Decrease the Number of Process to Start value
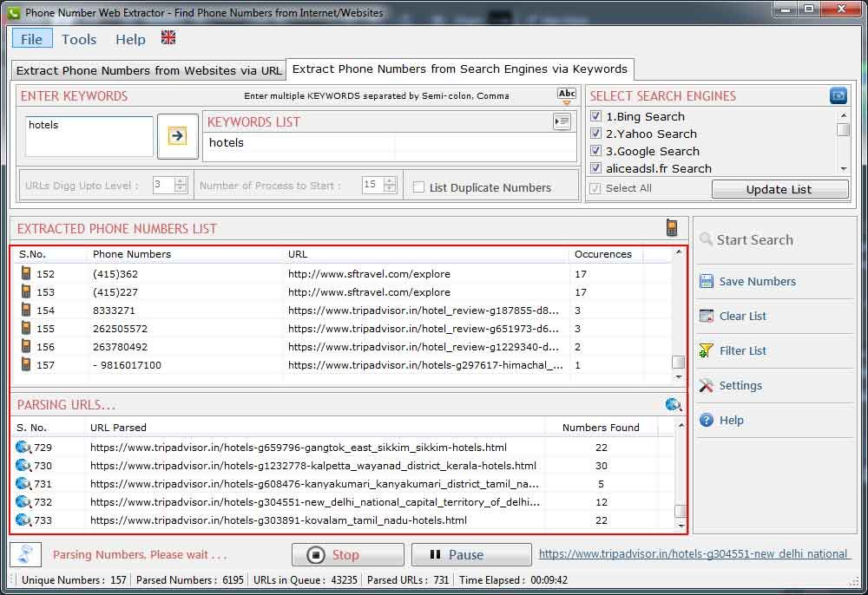 [390, 188]
